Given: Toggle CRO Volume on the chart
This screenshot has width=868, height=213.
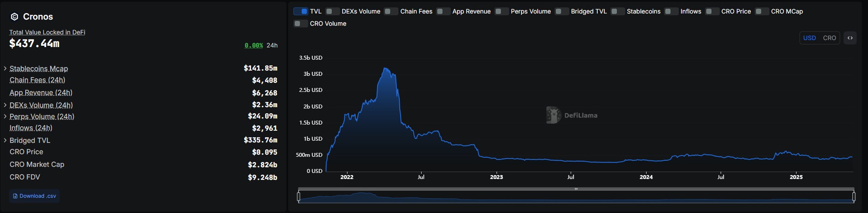Looking at the screenshot, I should [301, 24].
